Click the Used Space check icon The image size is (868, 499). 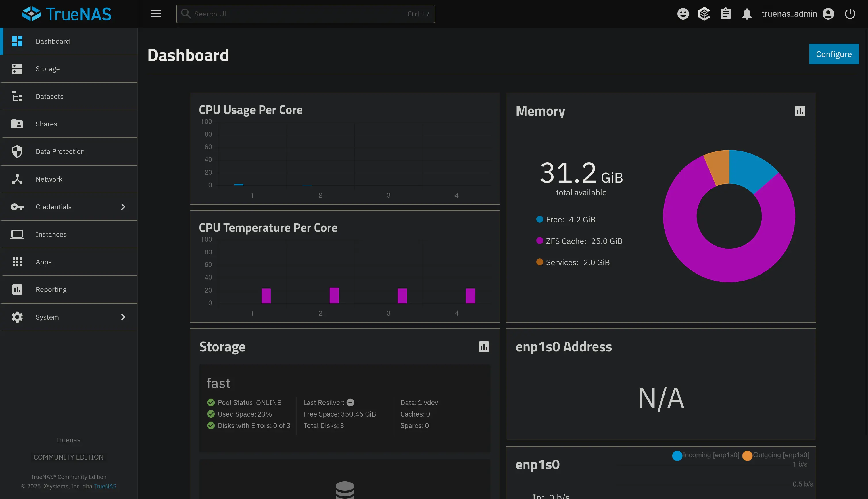211,414
